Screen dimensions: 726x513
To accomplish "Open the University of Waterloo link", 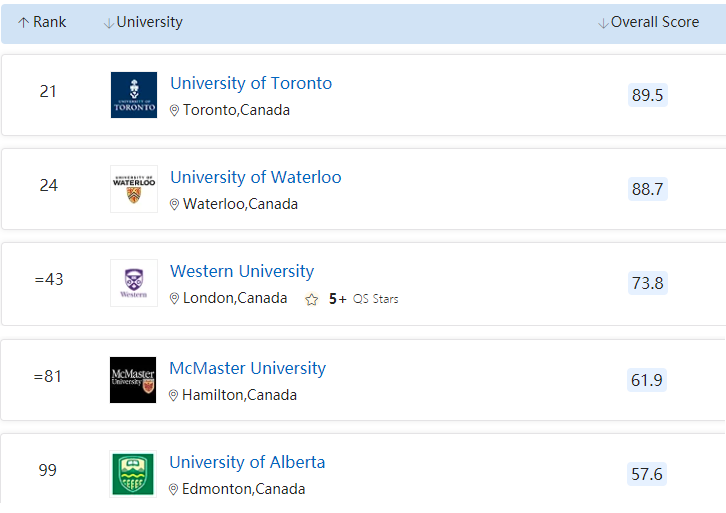I will click(x=256, y=177).
